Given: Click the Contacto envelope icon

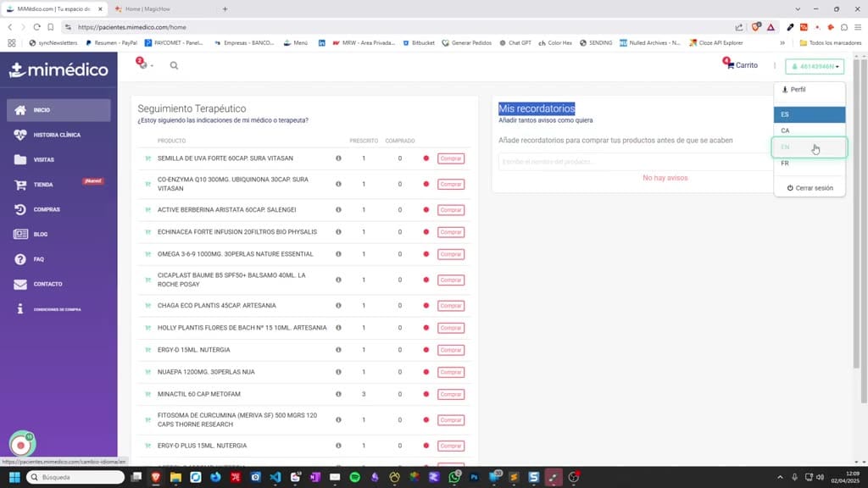Looking at the screenshot, I should click(20, 284).
